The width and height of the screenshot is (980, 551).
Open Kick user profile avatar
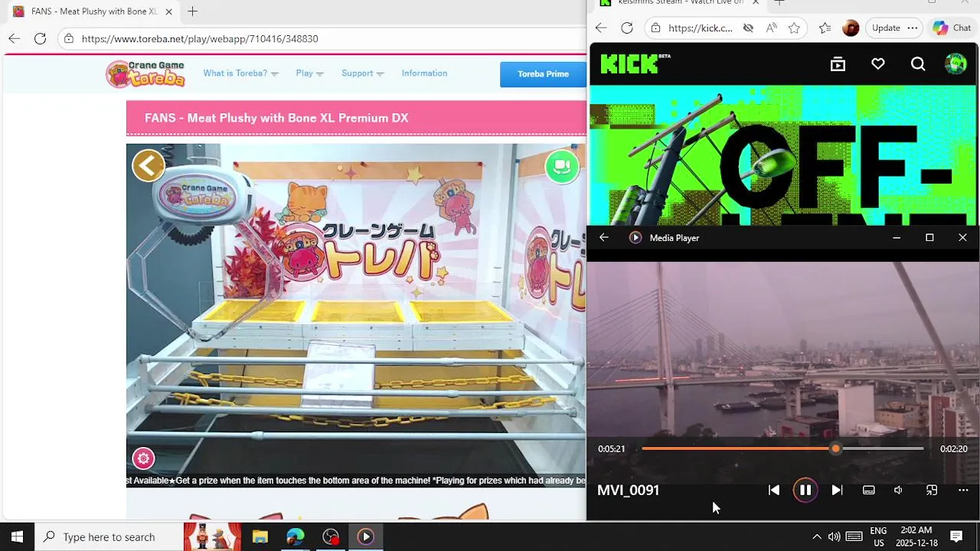point(955,64)
